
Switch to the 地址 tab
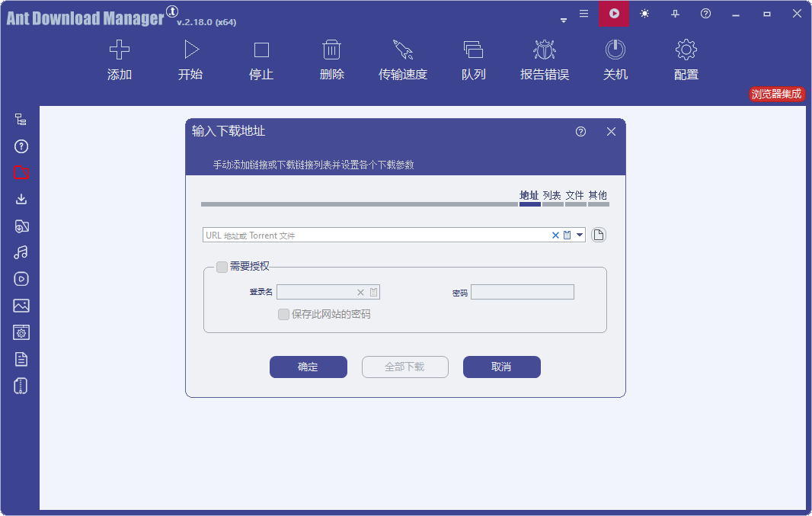[529, 197]
